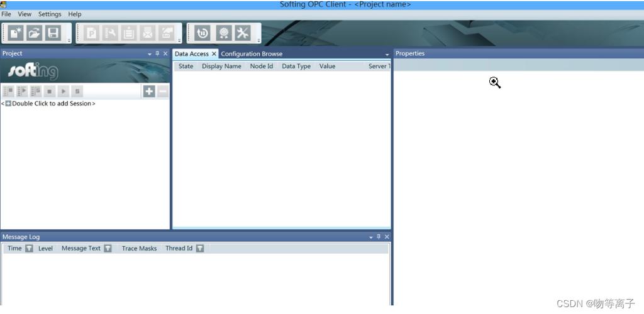Open a project with the folder icon
644x314 pixels.
pos(35,33)
